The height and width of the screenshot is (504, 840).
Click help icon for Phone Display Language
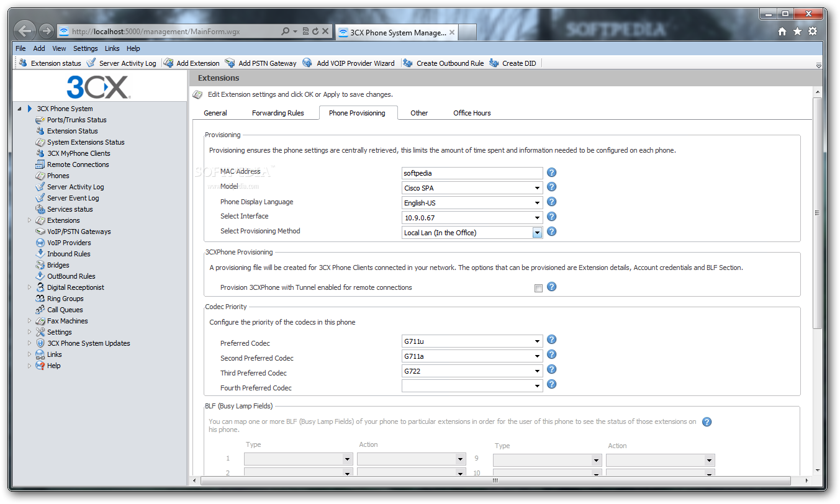551,202
